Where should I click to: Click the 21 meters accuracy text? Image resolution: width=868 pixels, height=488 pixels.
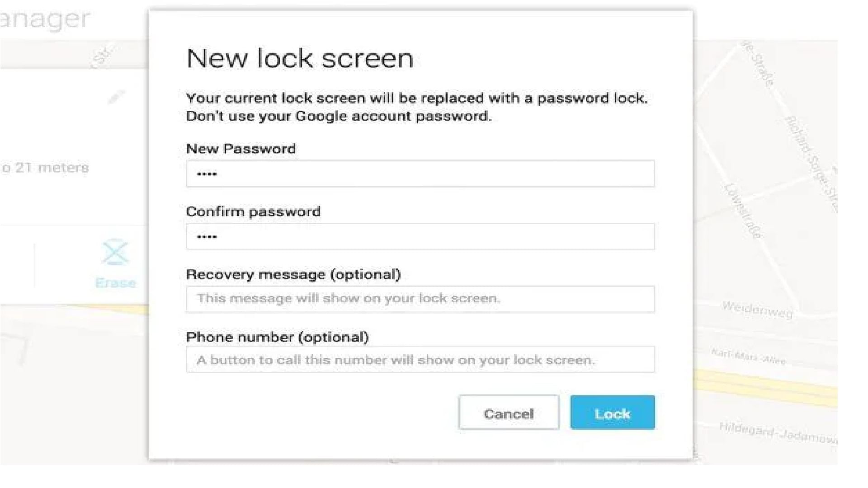[46, 168]
